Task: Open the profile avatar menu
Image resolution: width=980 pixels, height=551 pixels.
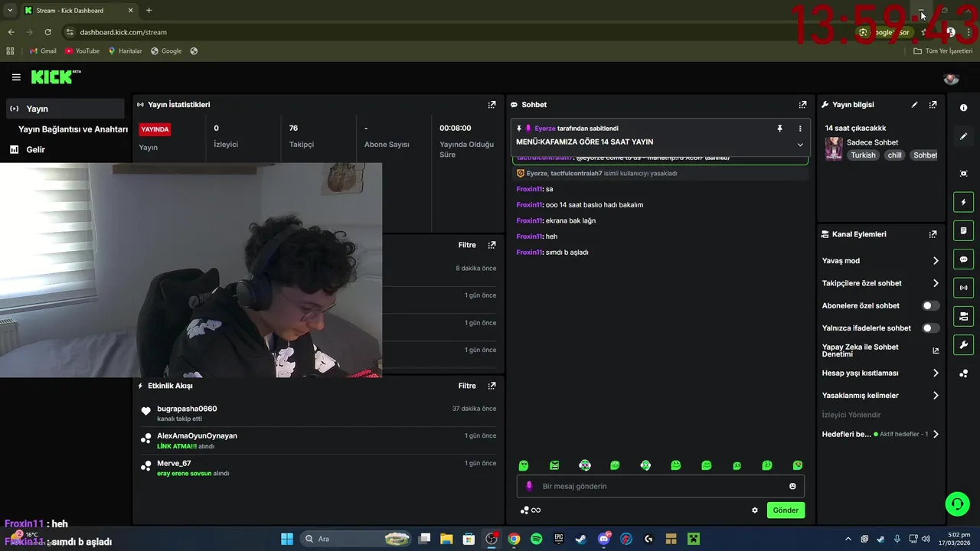Action: (951, 79)
